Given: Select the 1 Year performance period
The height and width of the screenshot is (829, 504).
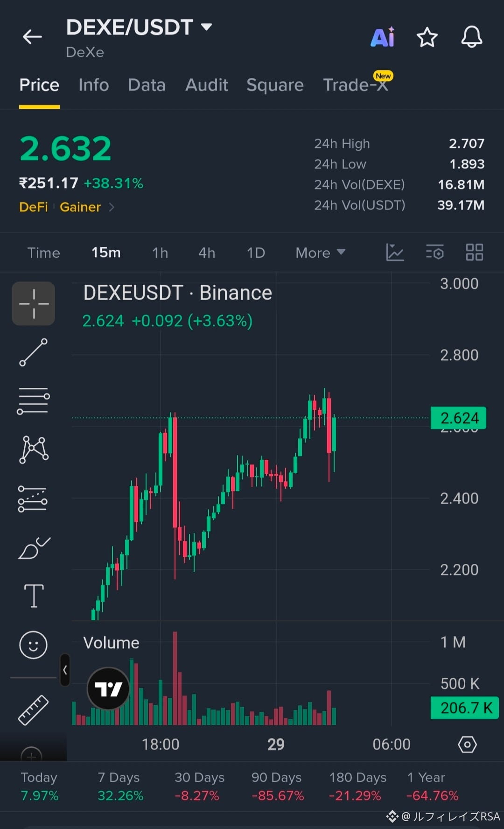Looking at the screenshot, I should 432,787.
